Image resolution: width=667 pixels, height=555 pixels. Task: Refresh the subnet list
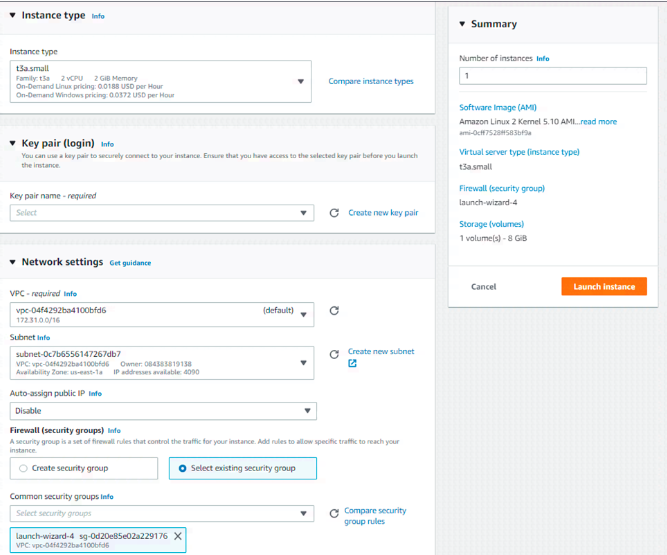point(334,354)
